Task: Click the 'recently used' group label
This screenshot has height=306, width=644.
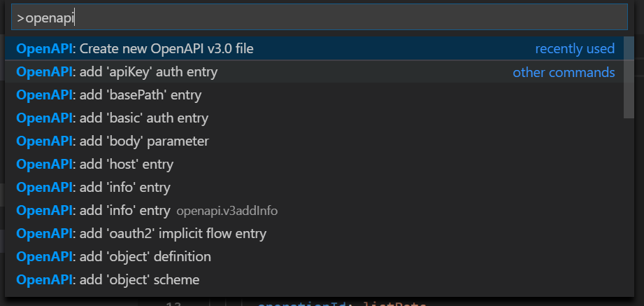Action: pos(575,48)
